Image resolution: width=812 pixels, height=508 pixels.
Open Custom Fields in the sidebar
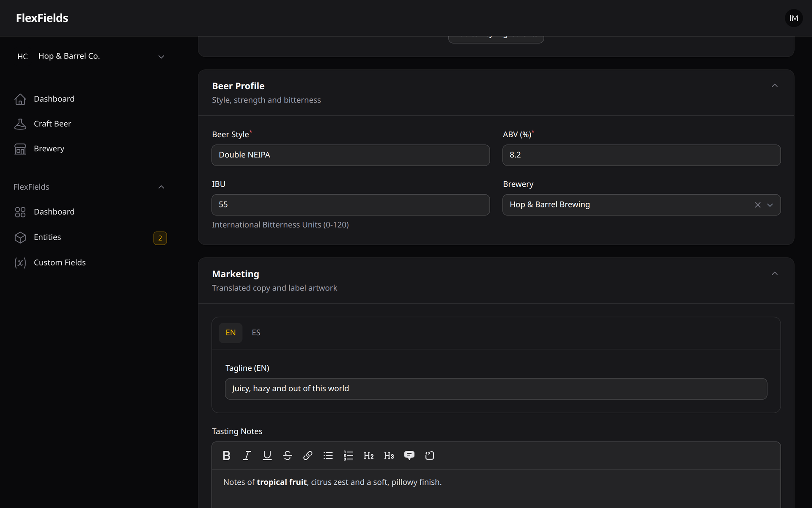click(90, 263)
